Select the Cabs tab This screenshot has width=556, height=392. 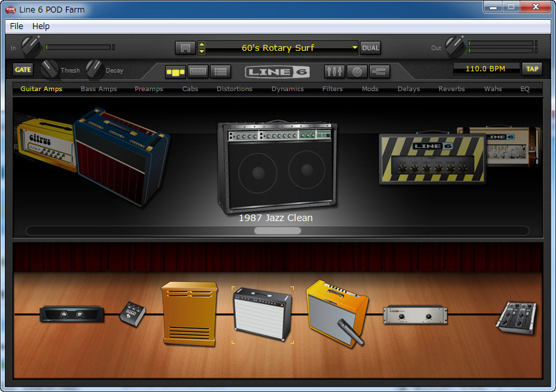coord(190,89)
